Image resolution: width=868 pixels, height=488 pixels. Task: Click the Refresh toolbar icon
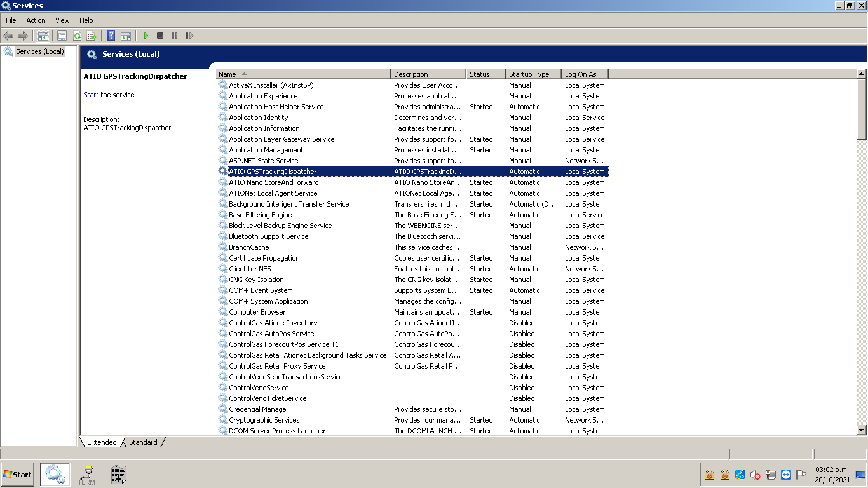tap(77, 36)
